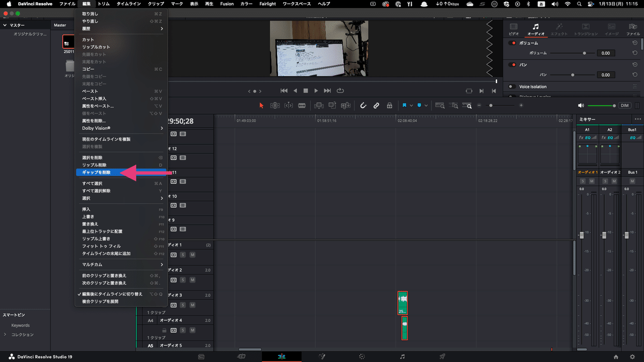Go to first frame in viewer

(284, 91)
